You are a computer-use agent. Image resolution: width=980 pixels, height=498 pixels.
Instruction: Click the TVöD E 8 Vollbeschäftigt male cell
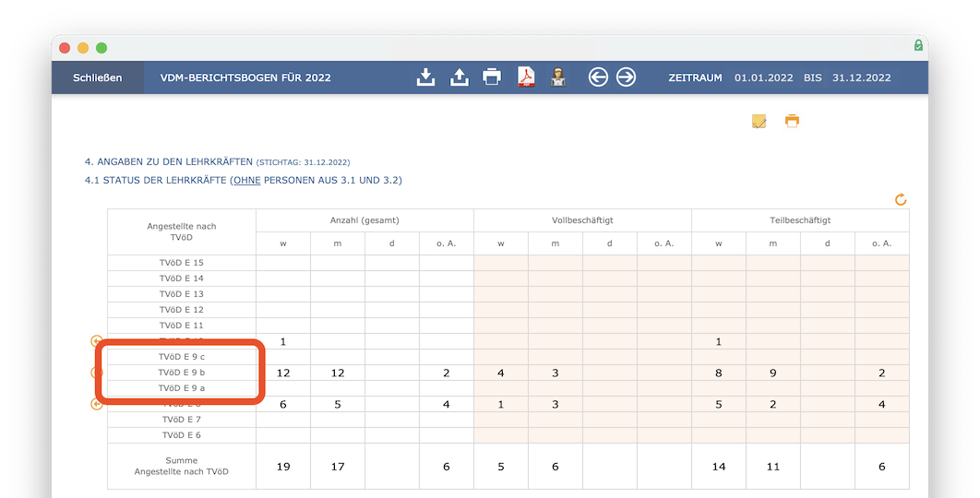pyautogui.click(x=556, y=404)
